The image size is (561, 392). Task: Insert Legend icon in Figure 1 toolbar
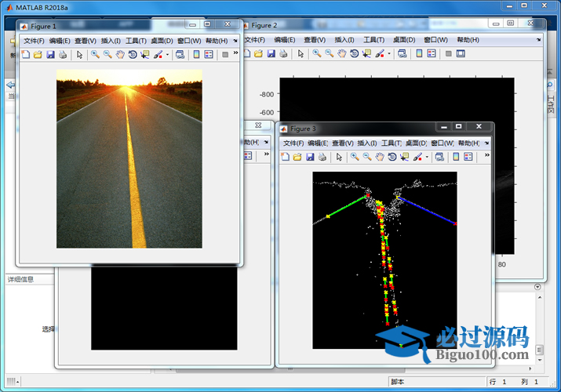click(x=209, y=55)
